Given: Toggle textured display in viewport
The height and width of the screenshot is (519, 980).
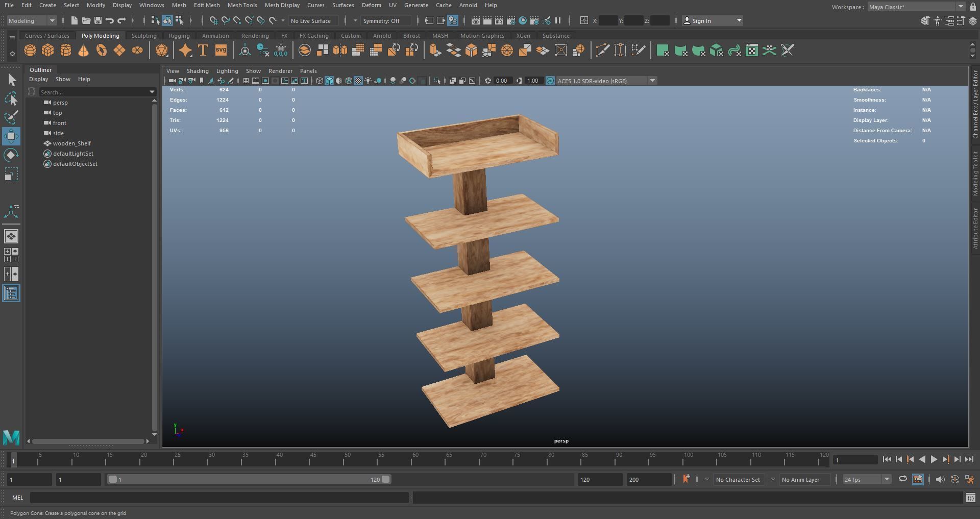Looking at the screenshot, I should (358, 81).
